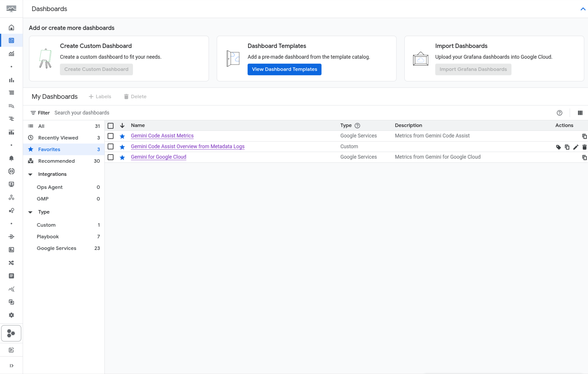Viewport: 588px width, 374px height.
Task: Switch to the Favorites filter
Action: [x=49, y=149]
